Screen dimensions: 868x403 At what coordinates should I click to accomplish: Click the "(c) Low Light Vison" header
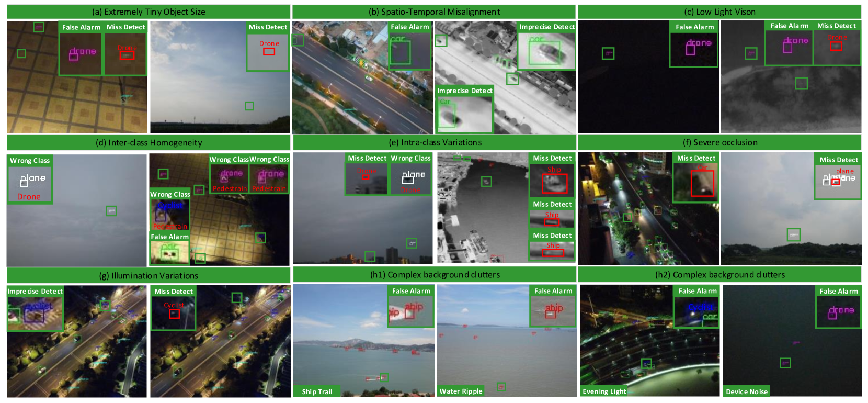point(719,12)
